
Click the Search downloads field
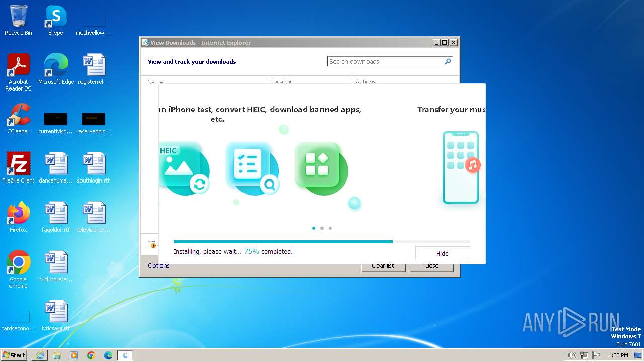385,61
